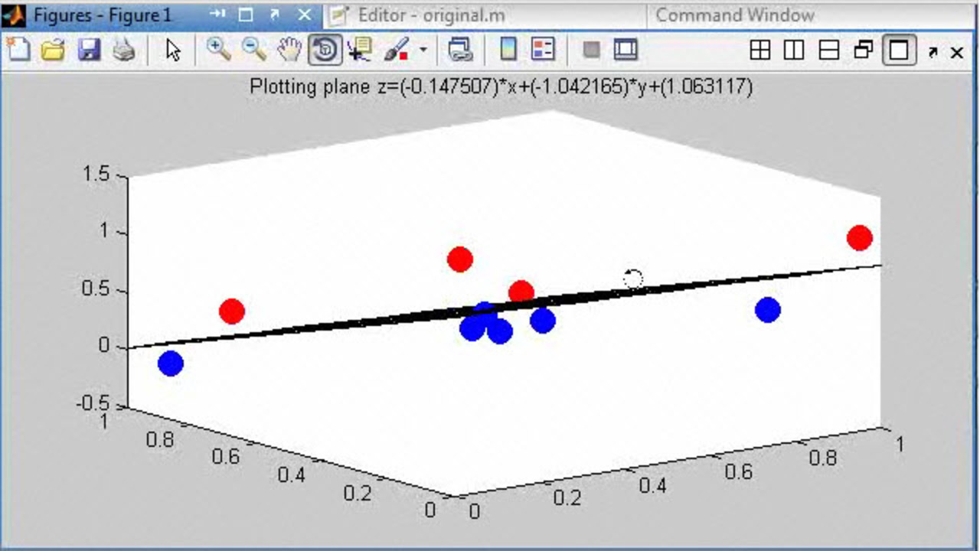Print the figure with the printer icon

(124, 51)
